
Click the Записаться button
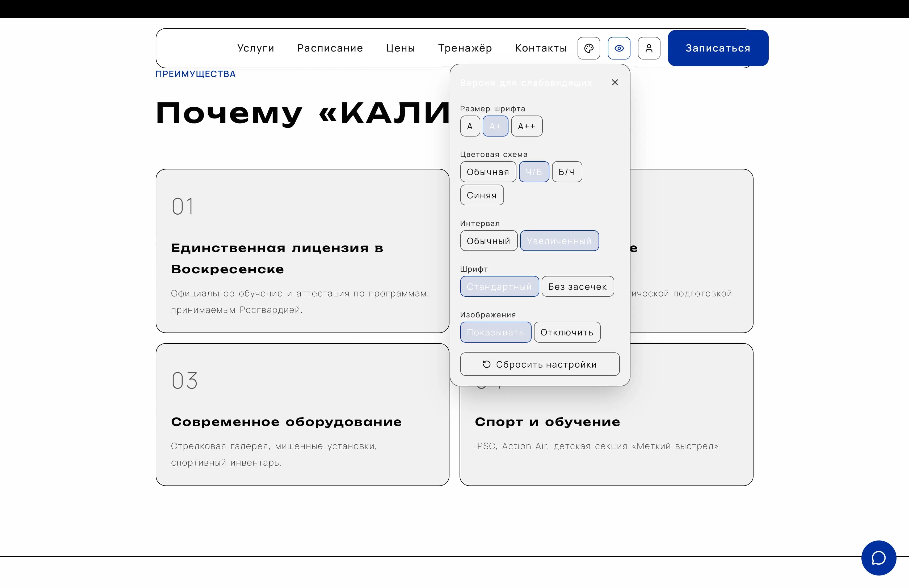(x=718, y=48)
